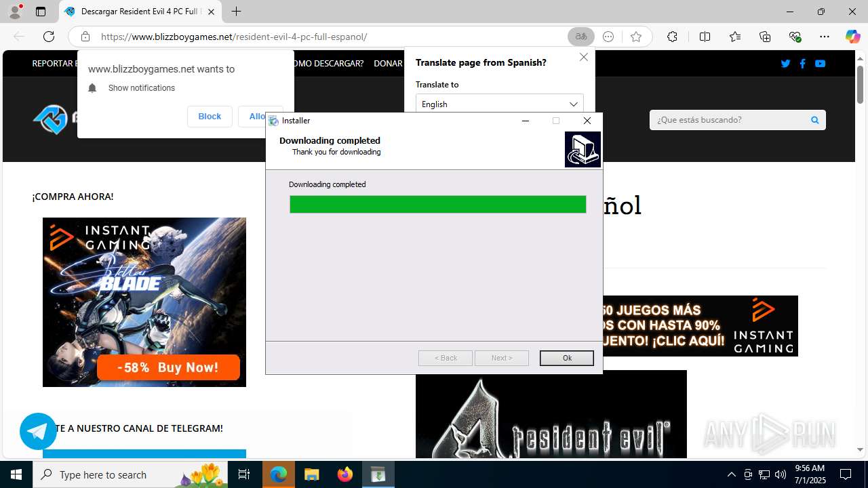Click the address bar URL
This screenshot has width=868, height=488.
[x=234, y=37]
